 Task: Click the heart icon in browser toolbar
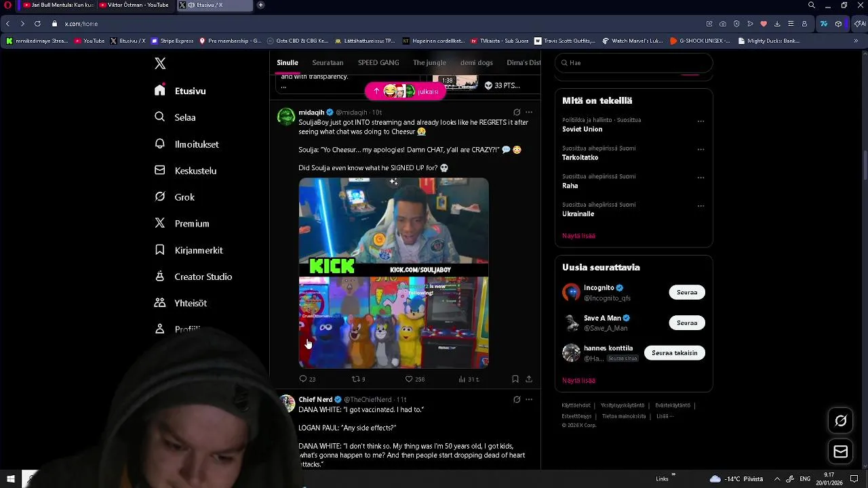pos(764,24)
